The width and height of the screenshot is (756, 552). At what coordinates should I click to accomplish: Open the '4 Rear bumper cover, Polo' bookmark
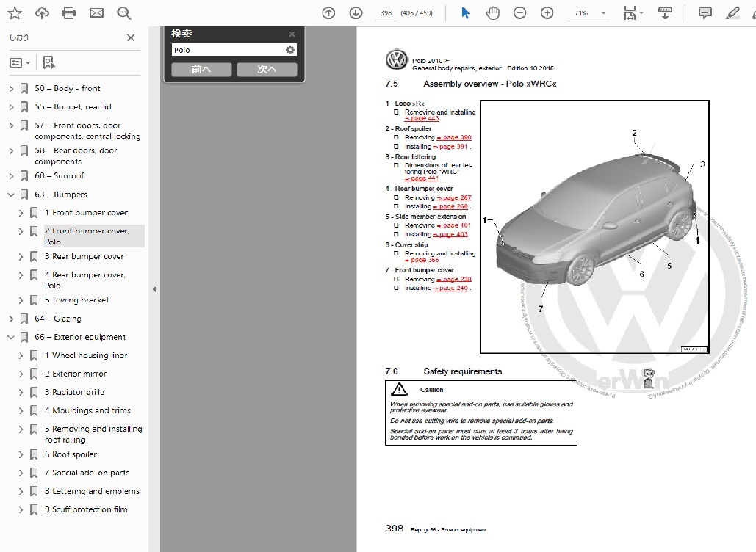pyautogui.click(x=85, y=280)
